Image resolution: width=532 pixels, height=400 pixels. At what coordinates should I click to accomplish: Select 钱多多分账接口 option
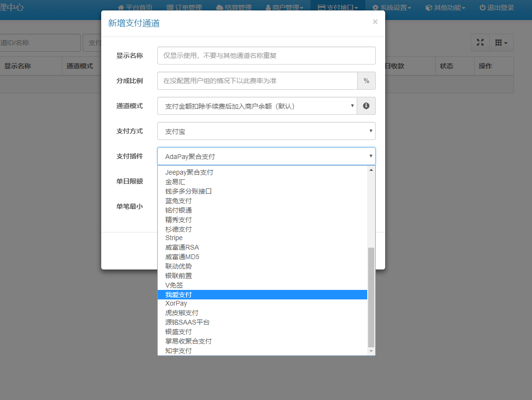pyautogui.click(x=262, y=191)
